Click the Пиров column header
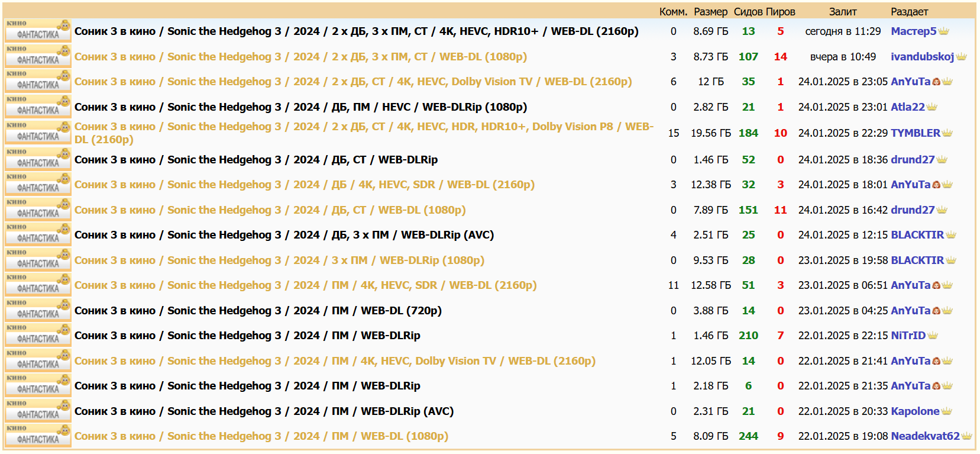Screen dimensions: 980x454 781,11
